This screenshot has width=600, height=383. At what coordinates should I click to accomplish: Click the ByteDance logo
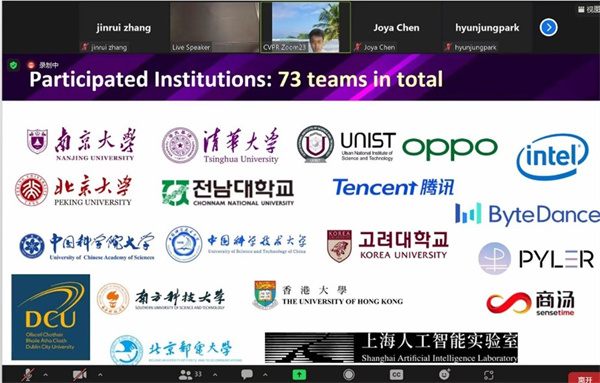pos(527,214)
